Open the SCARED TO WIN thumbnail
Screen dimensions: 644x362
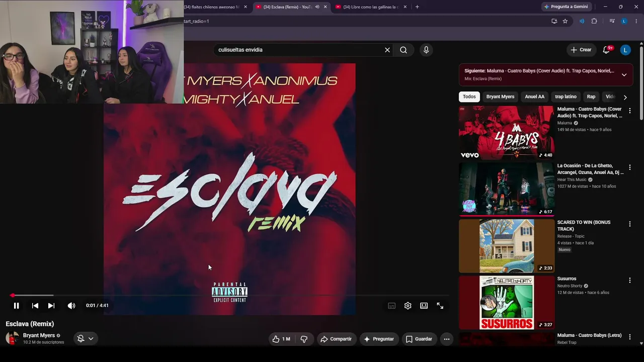pyautogui.click(x=507, y=246)
